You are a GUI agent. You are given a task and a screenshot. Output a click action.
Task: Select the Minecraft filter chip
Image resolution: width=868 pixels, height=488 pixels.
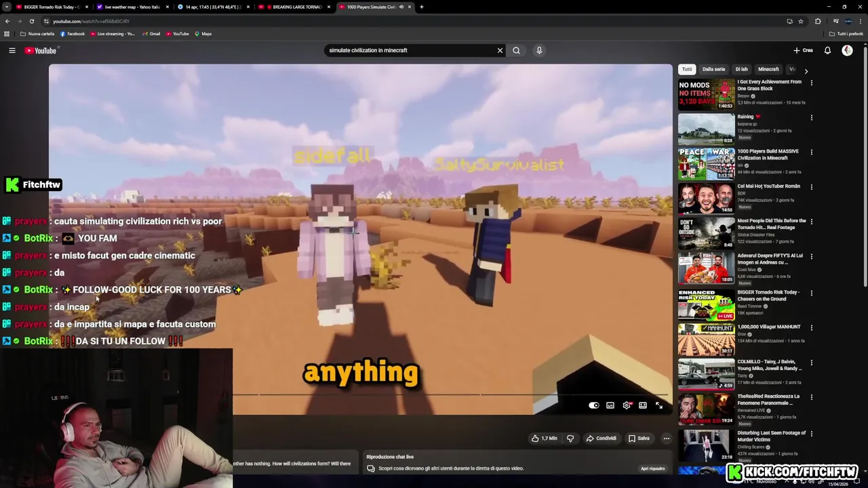pyautogui.click(x=768, y=69)
